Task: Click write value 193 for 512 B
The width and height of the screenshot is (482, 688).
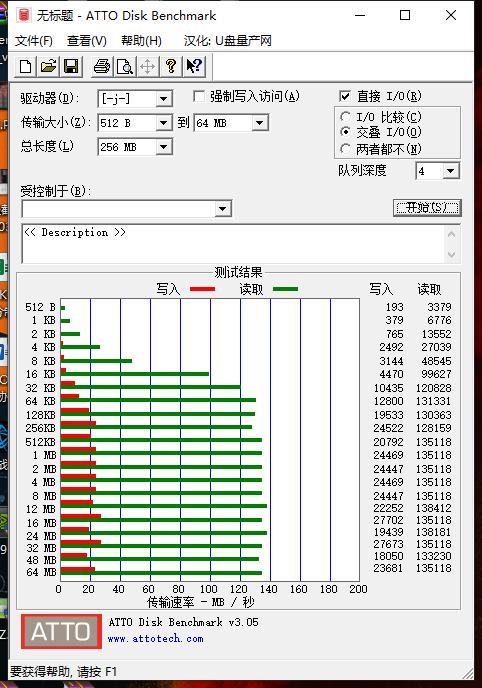Action: tap(395, 307)
